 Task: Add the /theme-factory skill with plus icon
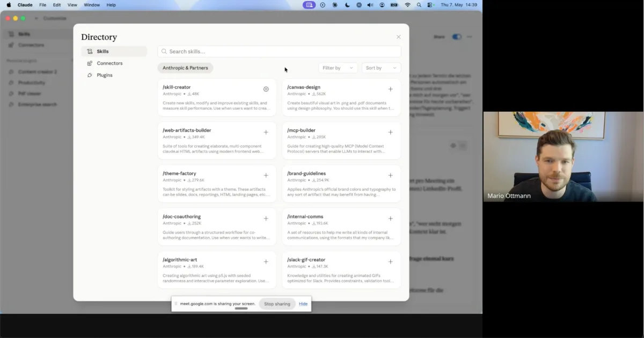coord(266,175)
